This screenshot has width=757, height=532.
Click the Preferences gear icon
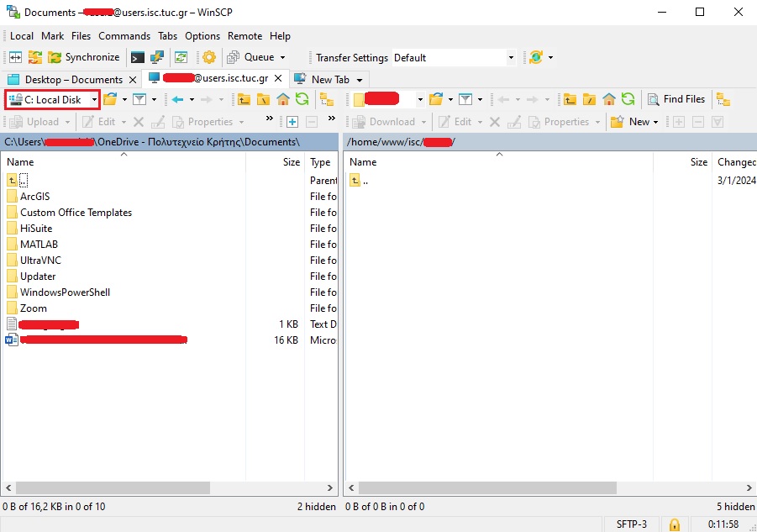(209, 58)
